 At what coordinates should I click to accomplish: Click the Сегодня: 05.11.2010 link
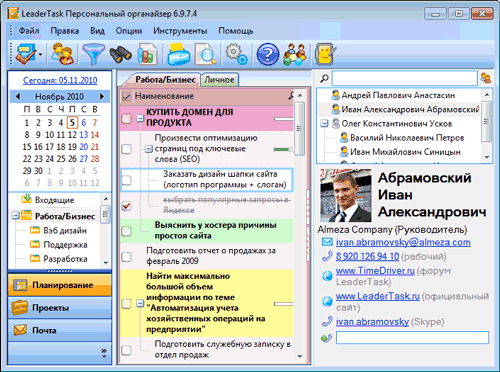pos(60,80)
